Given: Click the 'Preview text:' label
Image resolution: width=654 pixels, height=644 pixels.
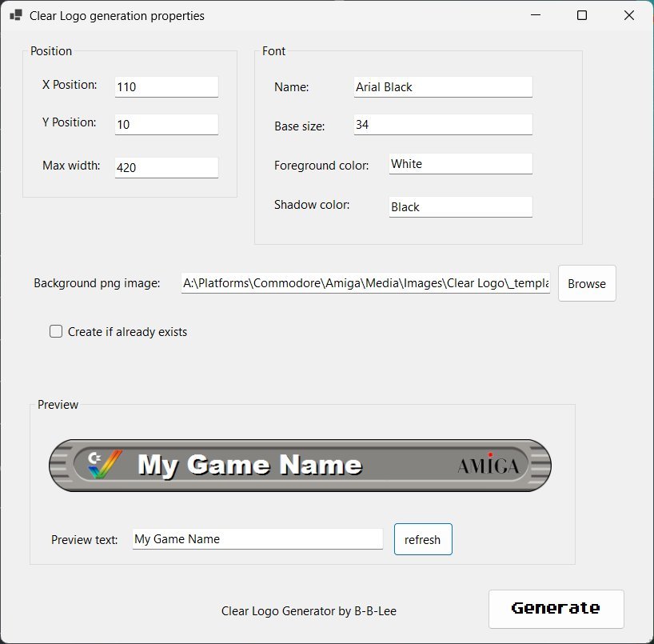Looking at the screenshot, I should pyautogui.click(x=84, y=540).
